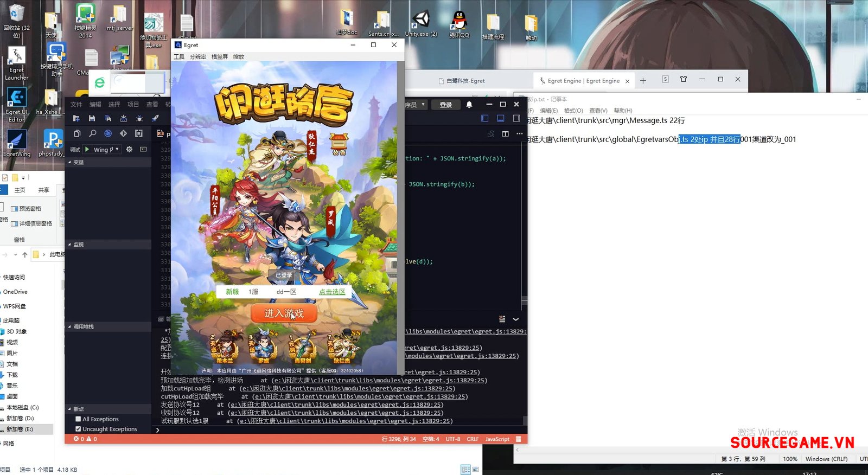Image resolution: width=868 pixels, height=475 pixels.
Task: Open Egret UI Editor desktop shortcut
Action: [16, 106]
